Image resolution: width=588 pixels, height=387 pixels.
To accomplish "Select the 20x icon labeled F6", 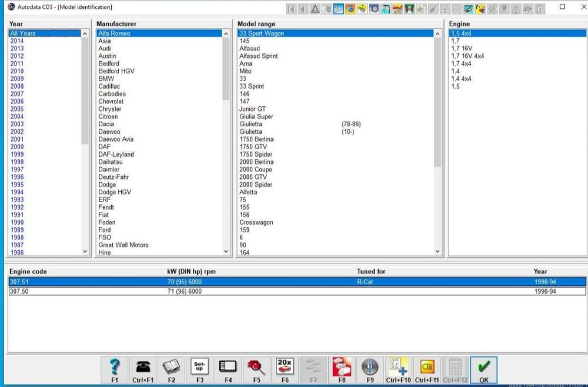I will tap(285, 368).
